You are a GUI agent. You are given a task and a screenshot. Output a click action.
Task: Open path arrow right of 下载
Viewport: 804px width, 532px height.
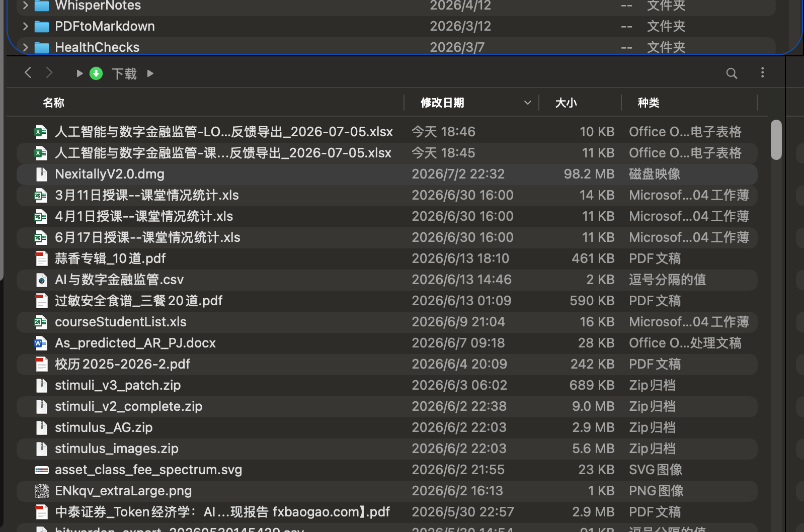pyautogui.click(x=150, y=73)
